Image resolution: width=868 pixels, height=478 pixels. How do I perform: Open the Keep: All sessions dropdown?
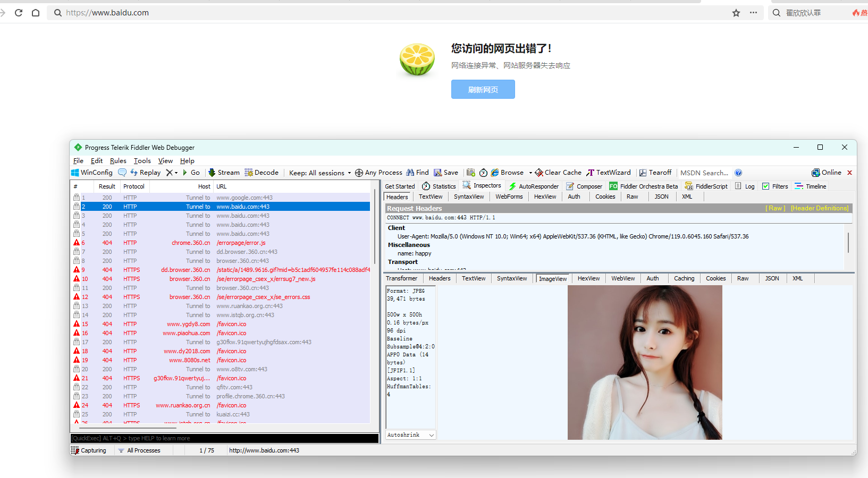[320, 173]
